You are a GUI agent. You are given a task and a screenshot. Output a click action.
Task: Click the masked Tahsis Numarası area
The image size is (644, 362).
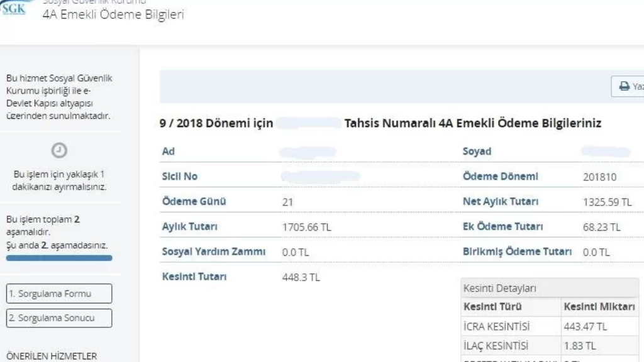click(309, 123)
